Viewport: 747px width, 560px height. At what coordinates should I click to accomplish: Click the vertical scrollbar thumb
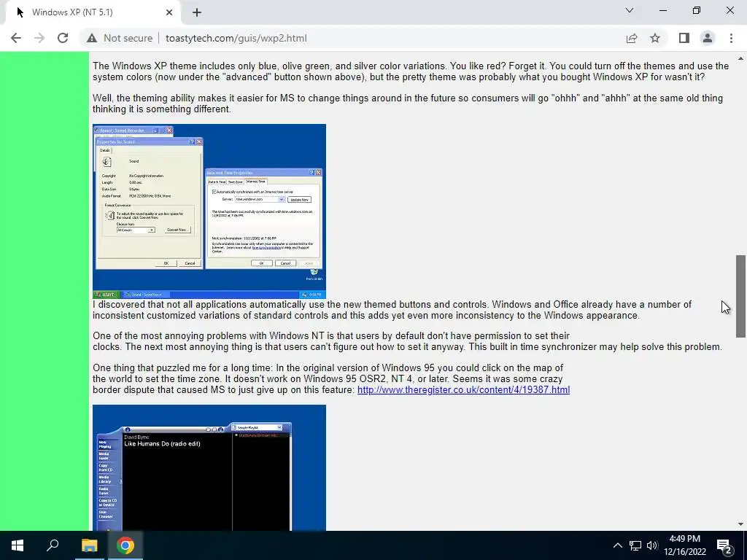pyautogui.click(x=740, y=296)
